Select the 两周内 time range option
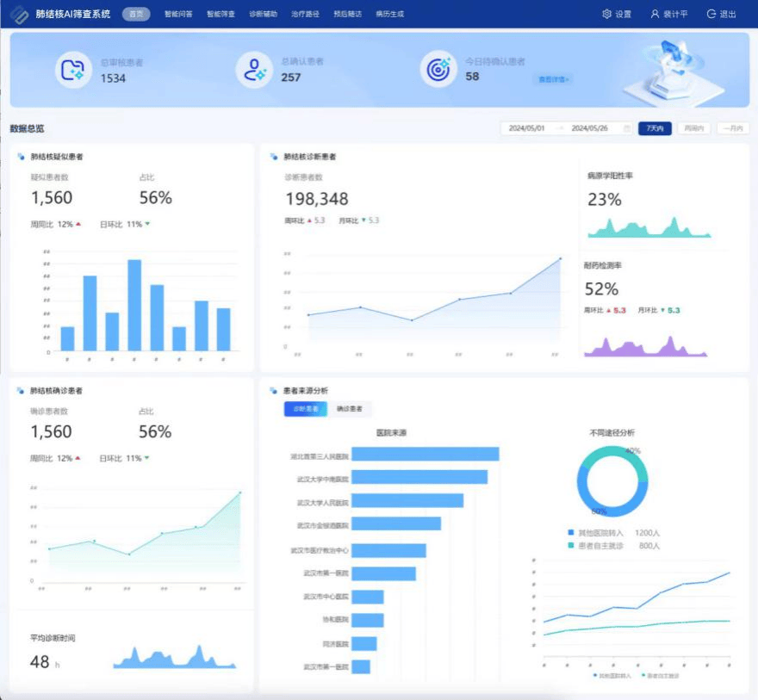Viewport: 758px width, 700px height. pos(693,128)
